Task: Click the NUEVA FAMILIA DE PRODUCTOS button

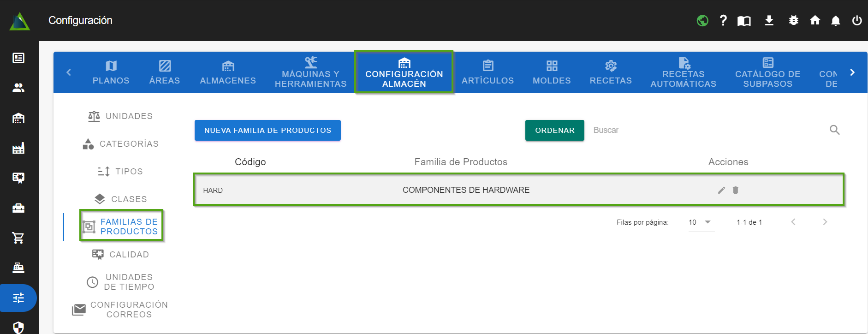Action: tap(268, 131)
